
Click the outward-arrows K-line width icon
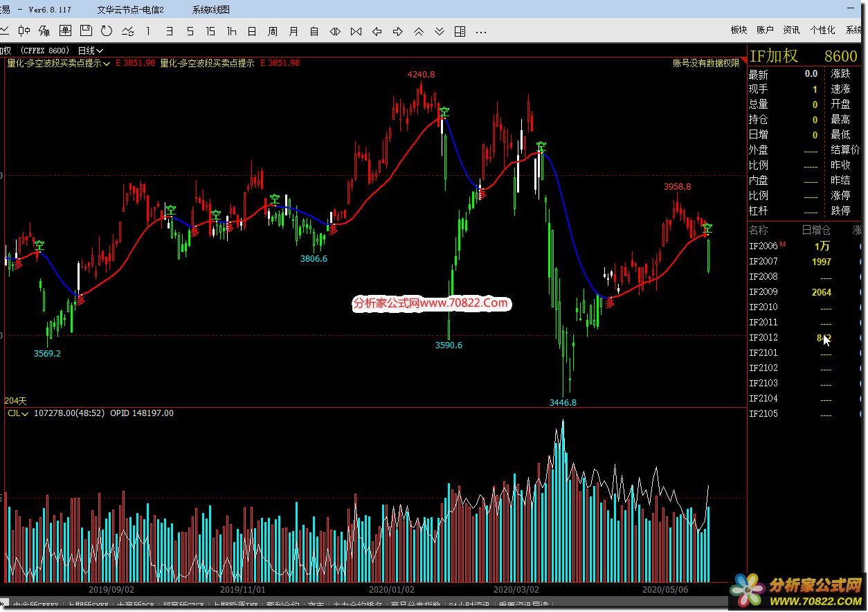point(335,30)
